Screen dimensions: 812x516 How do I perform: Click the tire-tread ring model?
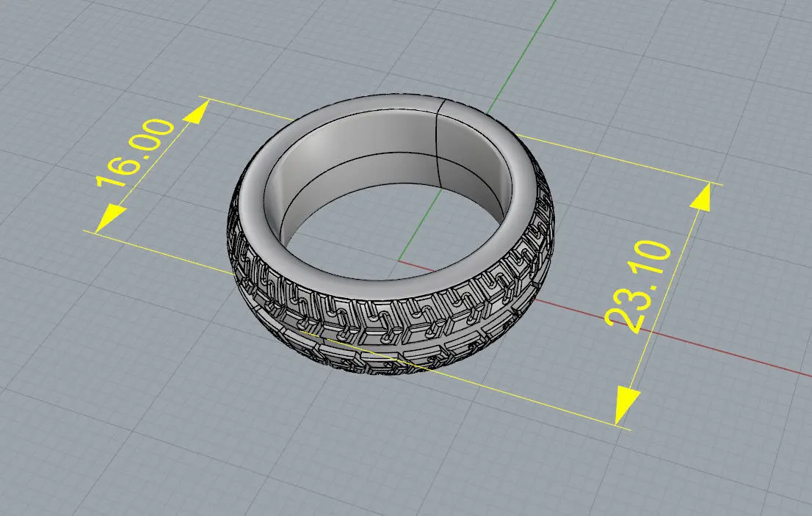[391, 234]
